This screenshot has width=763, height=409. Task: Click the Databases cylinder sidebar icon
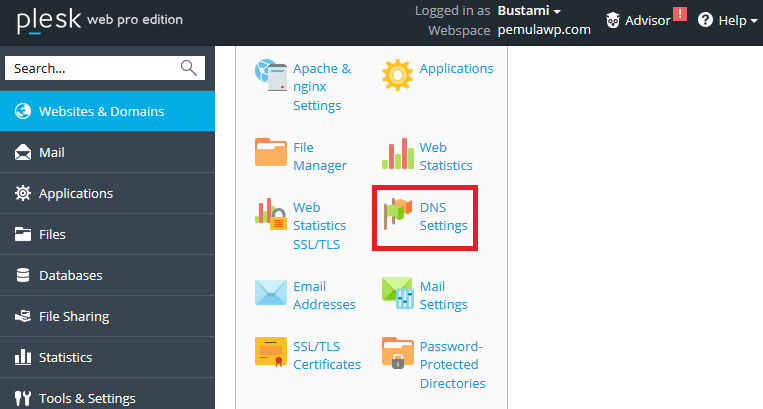click(23, 275)
